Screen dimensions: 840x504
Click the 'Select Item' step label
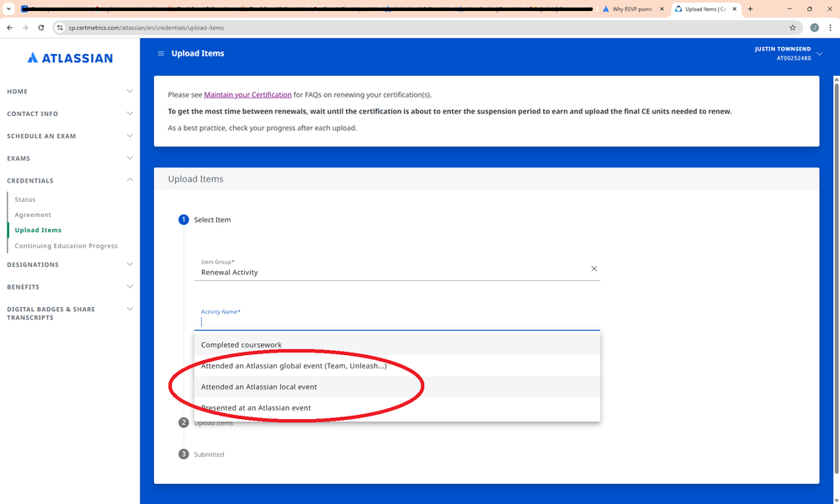tap(212, 220)
